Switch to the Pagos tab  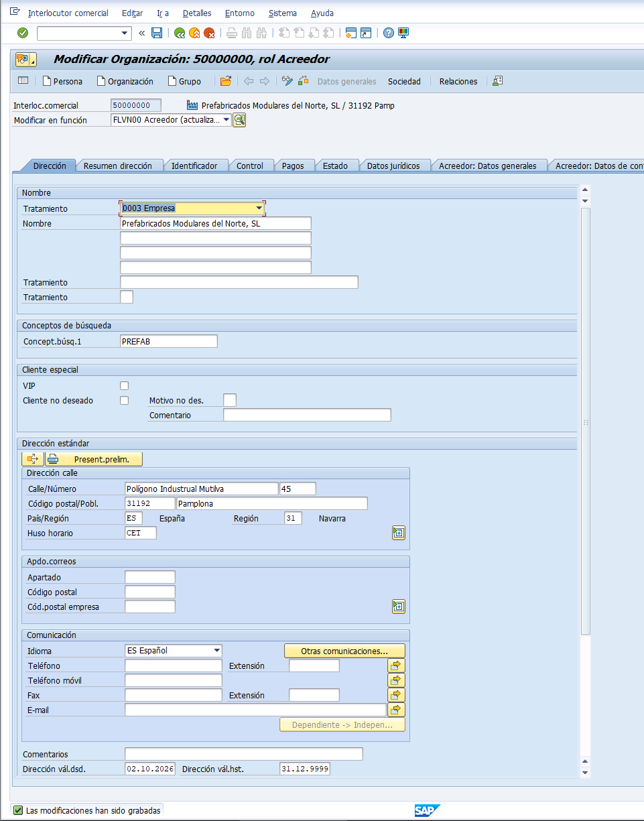[x=293, y=166]
